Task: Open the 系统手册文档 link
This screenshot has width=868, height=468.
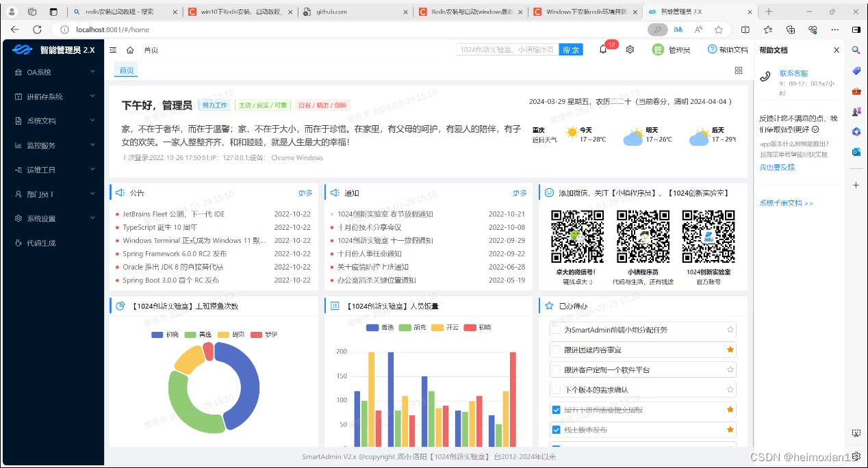Action: (x=786, y=203)
